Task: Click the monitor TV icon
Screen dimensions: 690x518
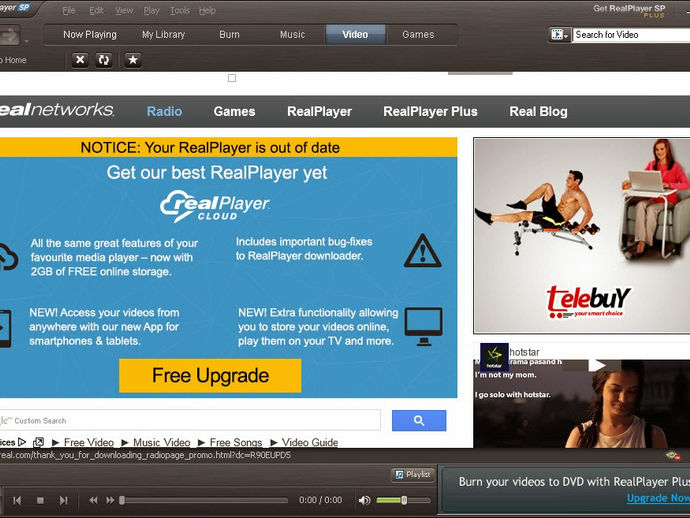Action: (423, 327)
